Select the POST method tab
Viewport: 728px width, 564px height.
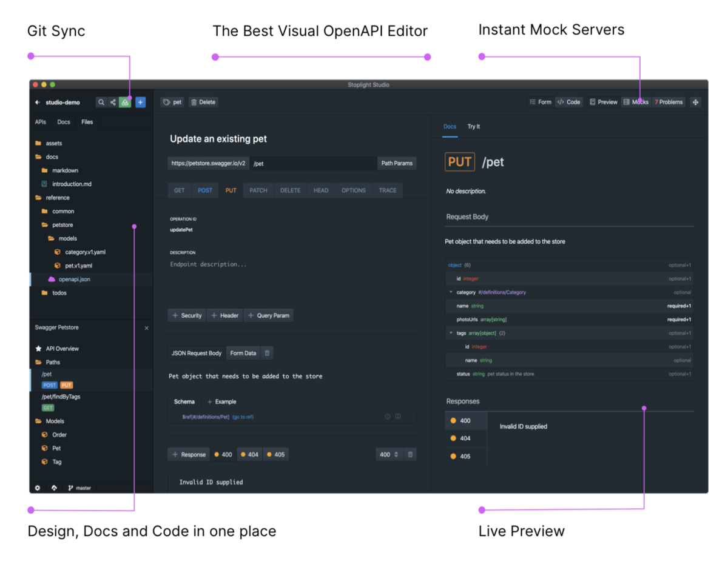pyautogui.click(x=205, y=190)
